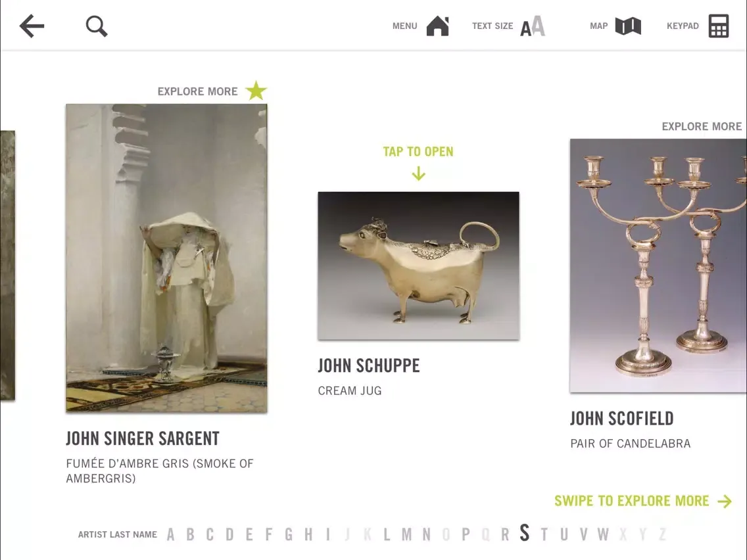Open search with the magnifying glass icon

coord(96,26)
